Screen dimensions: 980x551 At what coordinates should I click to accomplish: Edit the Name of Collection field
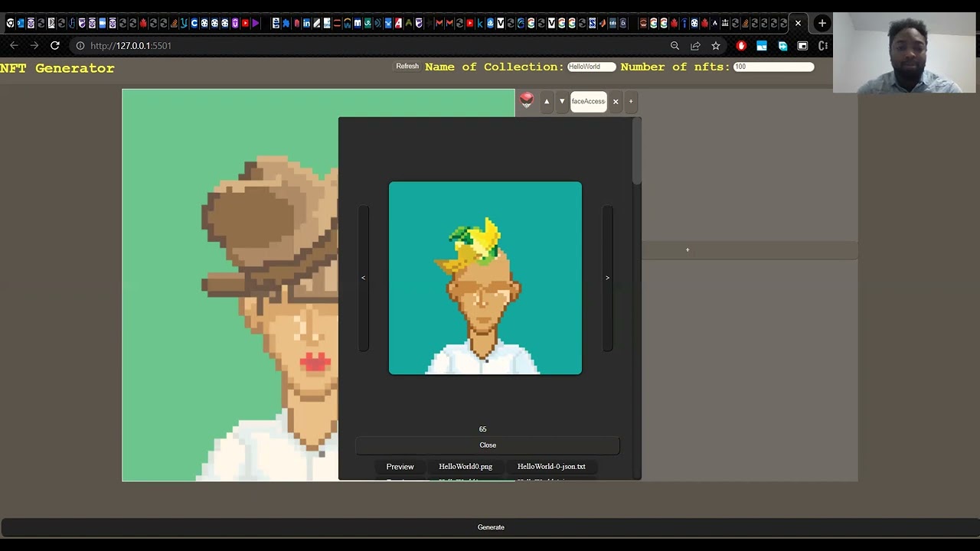tap(591, 67)
